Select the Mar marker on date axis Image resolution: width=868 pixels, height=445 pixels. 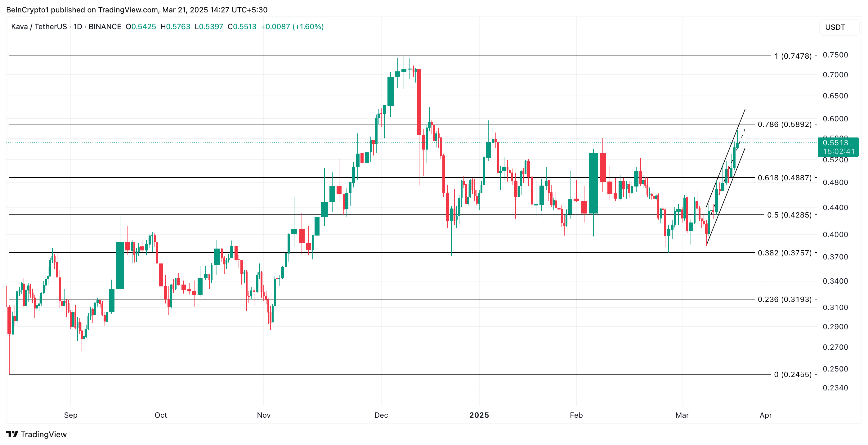682,415
